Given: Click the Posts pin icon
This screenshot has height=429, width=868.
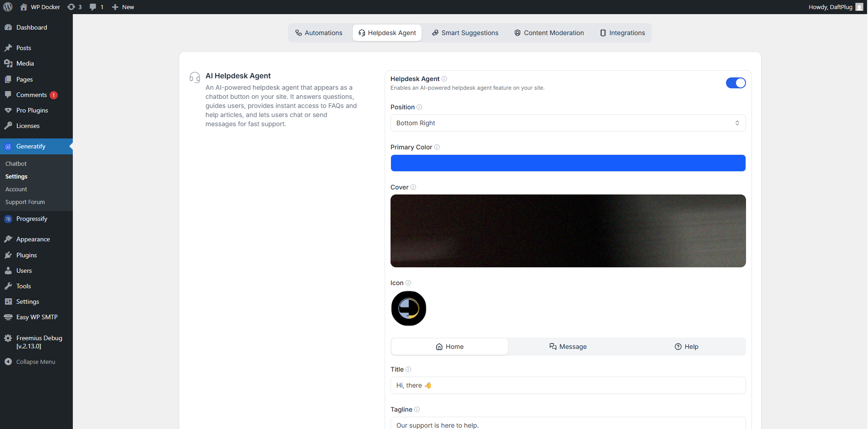Looking at the screenshot, I should click(8, 48).
